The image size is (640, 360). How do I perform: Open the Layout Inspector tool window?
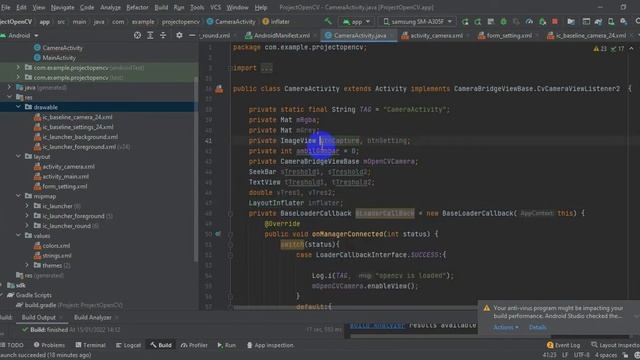click(615, 345)
